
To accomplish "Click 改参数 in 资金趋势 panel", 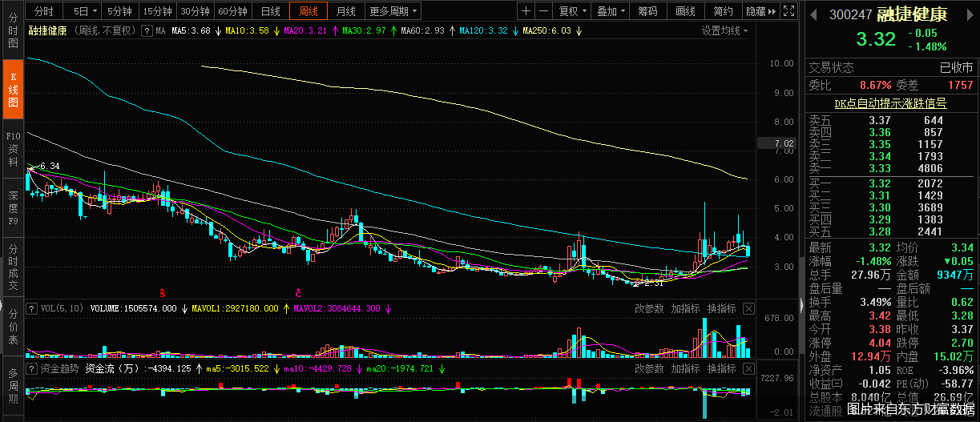I will point(650,369).
